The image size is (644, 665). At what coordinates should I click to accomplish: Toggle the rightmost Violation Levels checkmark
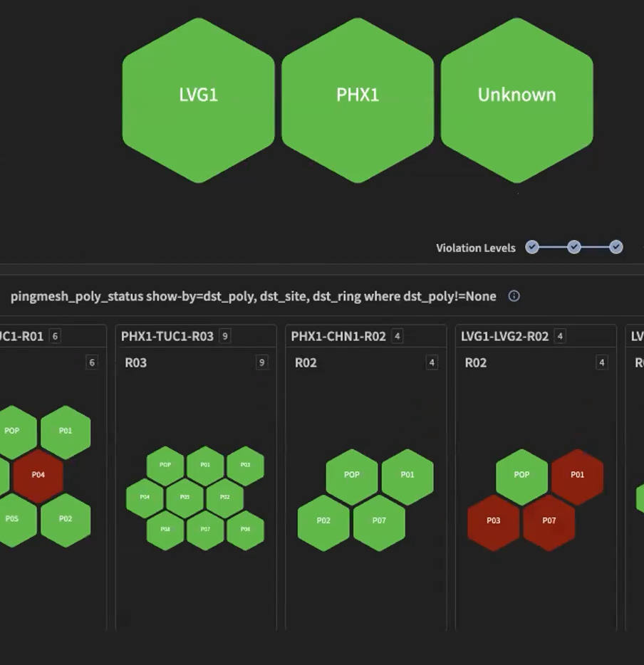pos(616,247)
